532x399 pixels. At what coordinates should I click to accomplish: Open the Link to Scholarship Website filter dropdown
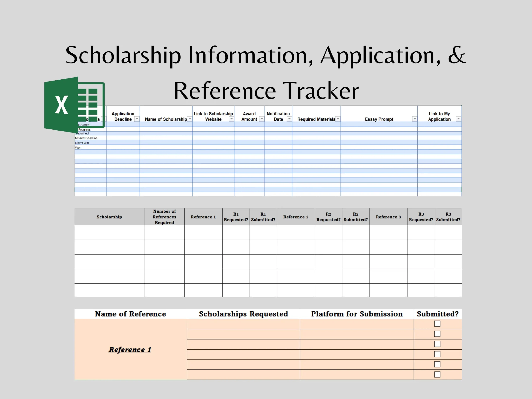pos(231,119)
